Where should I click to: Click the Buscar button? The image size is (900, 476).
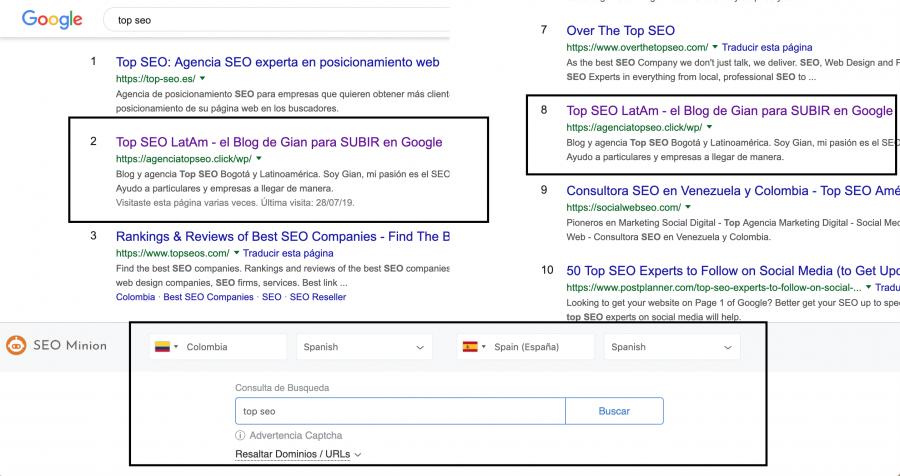click(x=614, y=411)
